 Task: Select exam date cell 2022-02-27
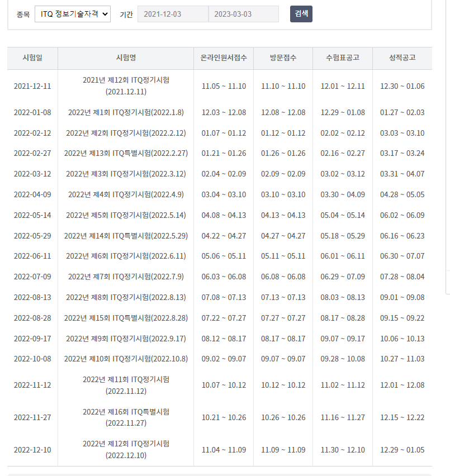point(32,153)
